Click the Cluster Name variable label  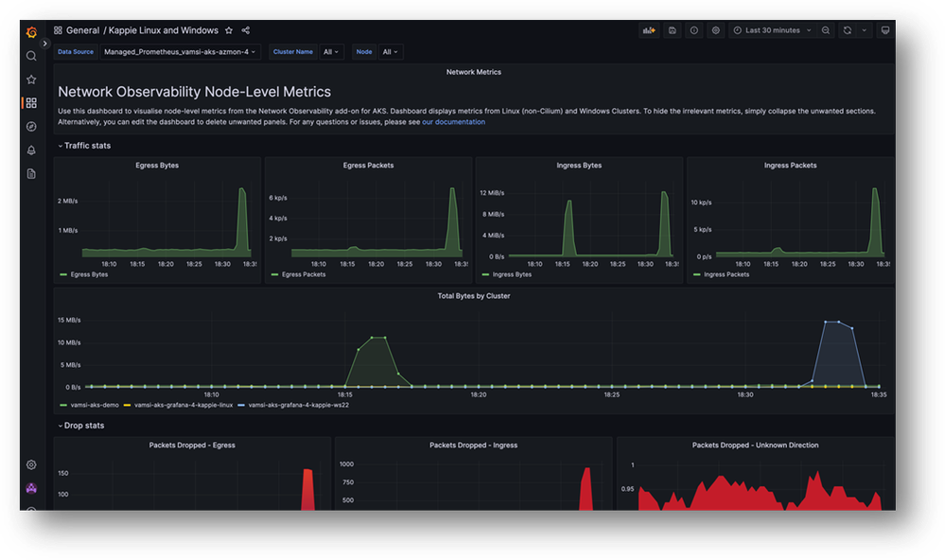[x=293, y=52]
